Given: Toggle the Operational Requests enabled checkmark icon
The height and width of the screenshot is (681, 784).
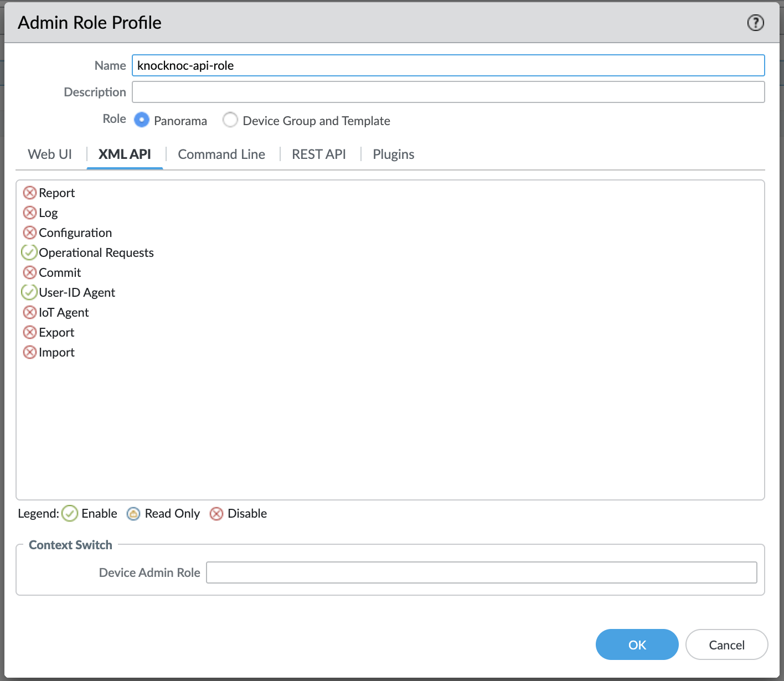Looking at the screenshot, I should (29, 252).
